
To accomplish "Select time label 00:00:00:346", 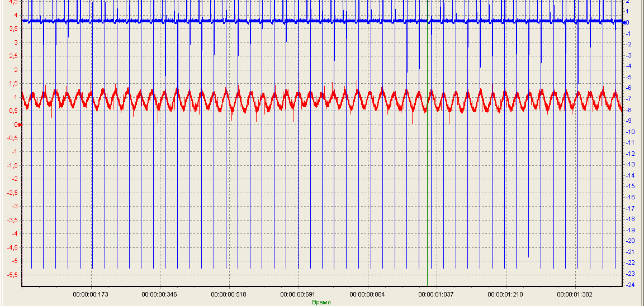I will (x=159, y=294).
